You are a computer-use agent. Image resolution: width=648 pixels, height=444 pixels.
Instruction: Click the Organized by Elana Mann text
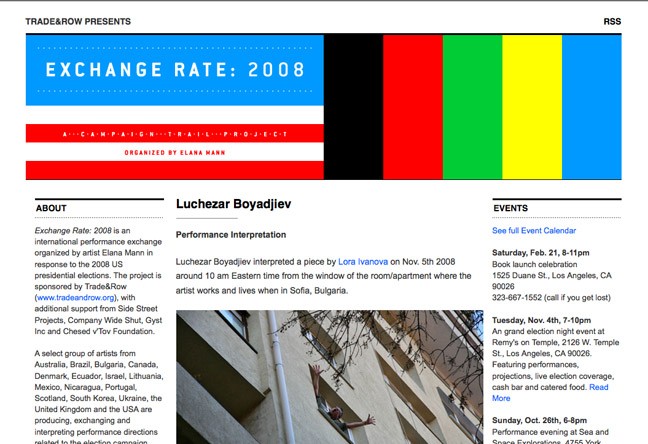click(x=175, y=153)
